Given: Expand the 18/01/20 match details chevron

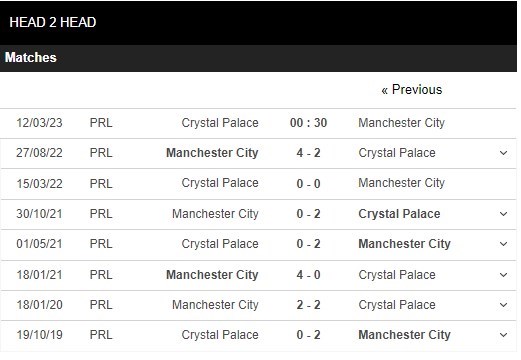Looking at the screenshot, I should click(503, 305).
